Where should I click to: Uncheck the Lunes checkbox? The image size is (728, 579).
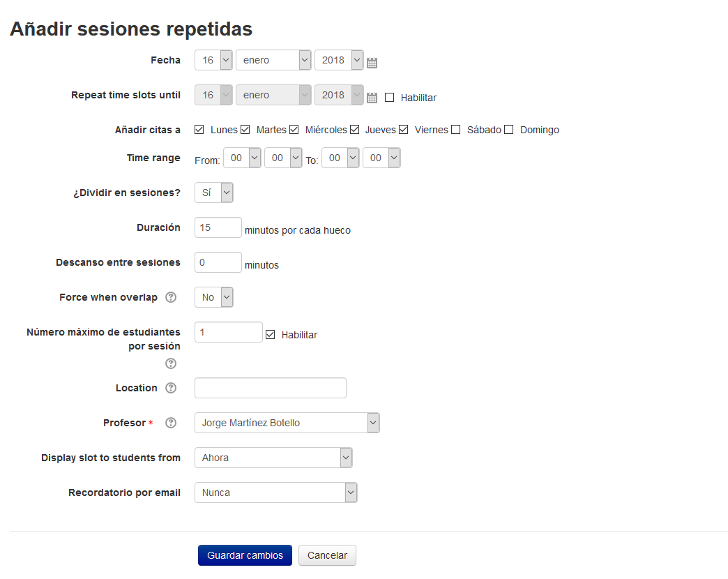point(199,128)
